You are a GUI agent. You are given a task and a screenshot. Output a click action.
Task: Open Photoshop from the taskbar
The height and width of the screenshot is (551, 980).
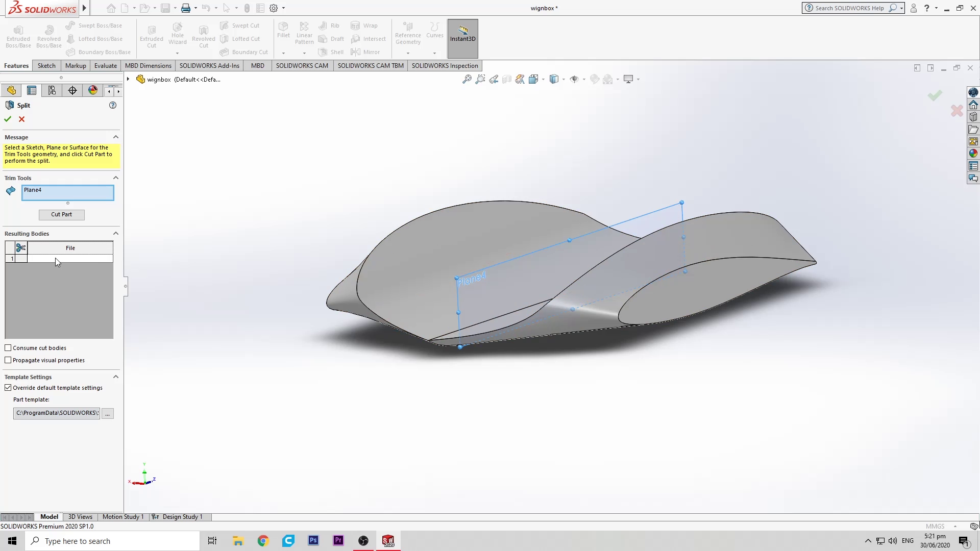[313, 541]
